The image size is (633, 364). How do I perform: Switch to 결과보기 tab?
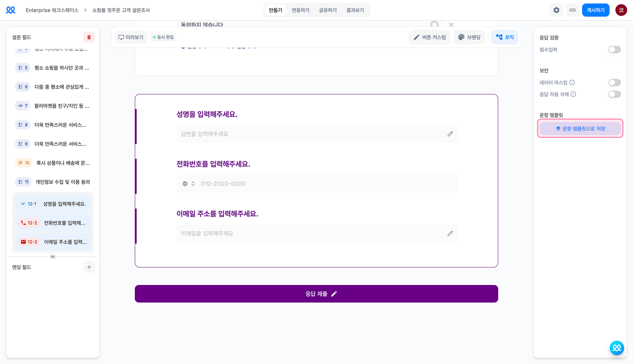point(355,10)
